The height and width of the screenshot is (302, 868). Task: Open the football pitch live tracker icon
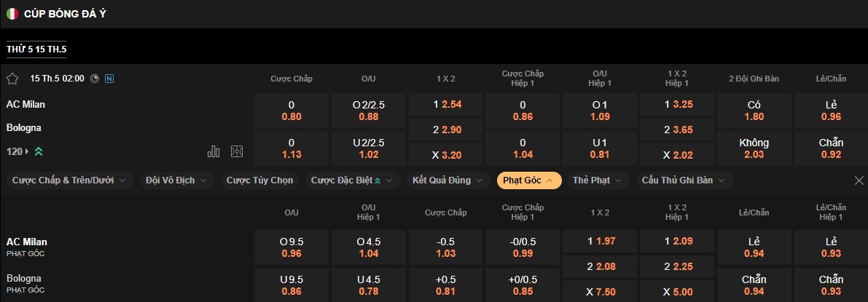click(x=236, y=151)
